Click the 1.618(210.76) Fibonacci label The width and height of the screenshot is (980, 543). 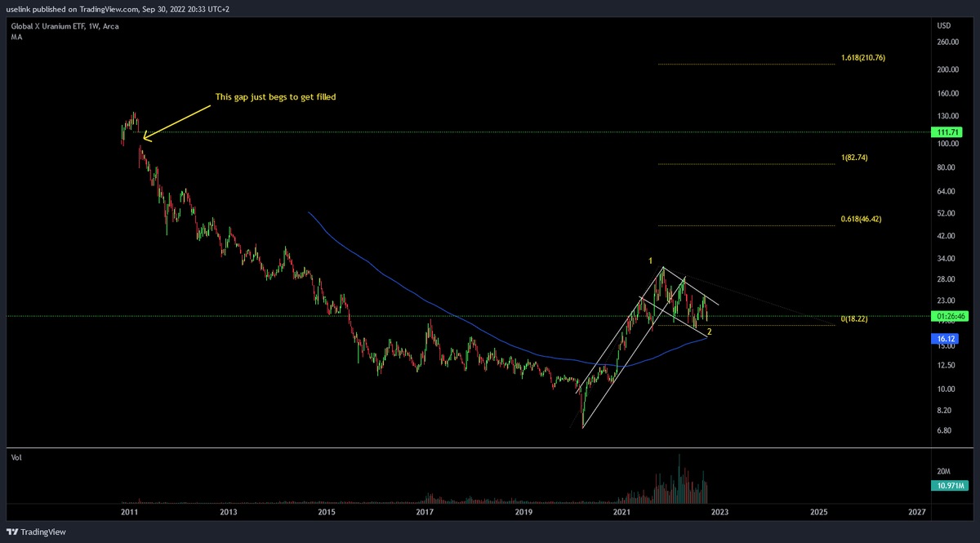863,59
